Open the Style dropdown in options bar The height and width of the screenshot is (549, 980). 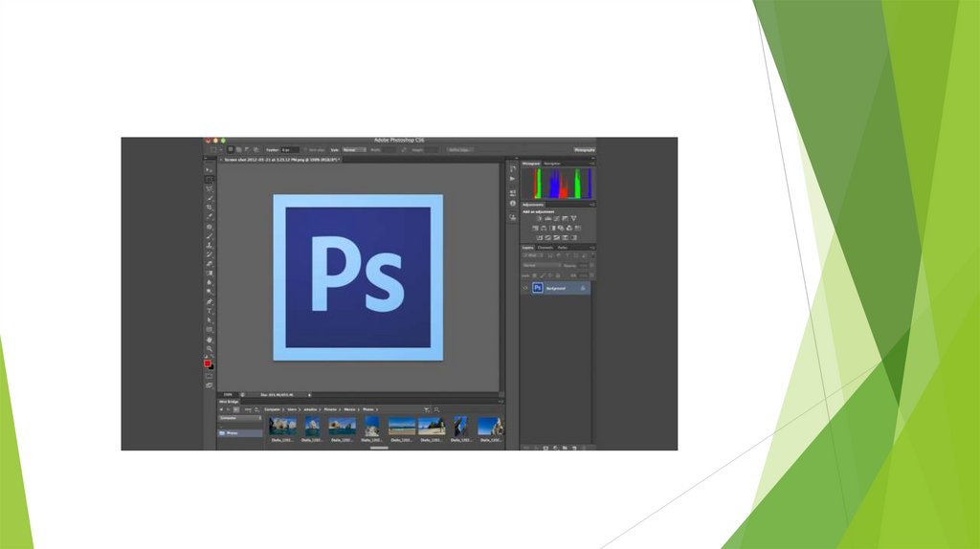click(x=354, y=150)
